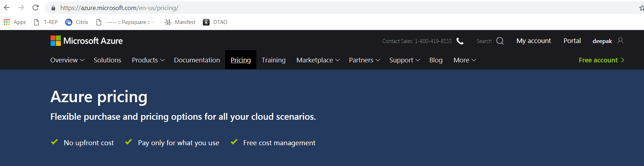This screenshot has width=644, height=166.
Task: Click the browser back arrow
Action: (x=7, y=8)
